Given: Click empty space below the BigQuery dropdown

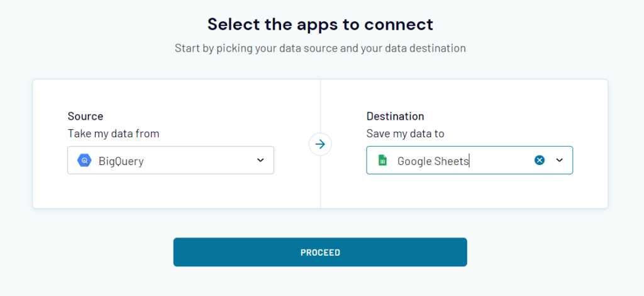Looking at the screenshot, I should 170,191.
